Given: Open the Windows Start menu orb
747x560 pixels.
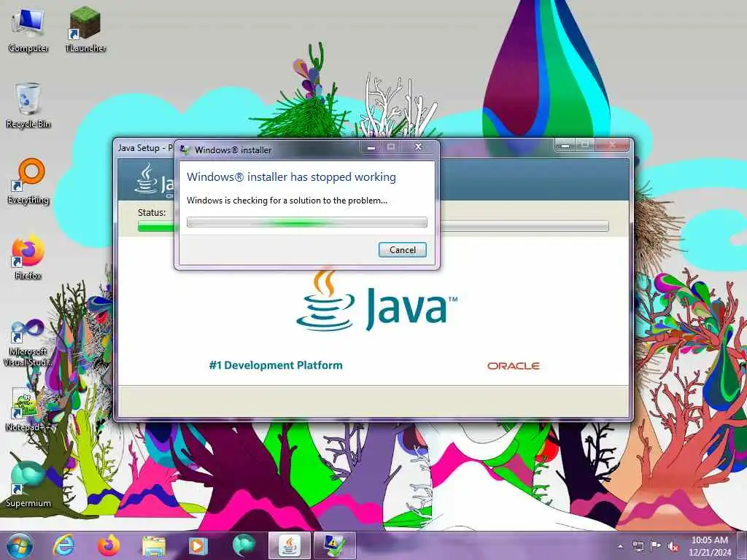Looking at the screenshot, I should pyautogui.click(x=20, y=545).
